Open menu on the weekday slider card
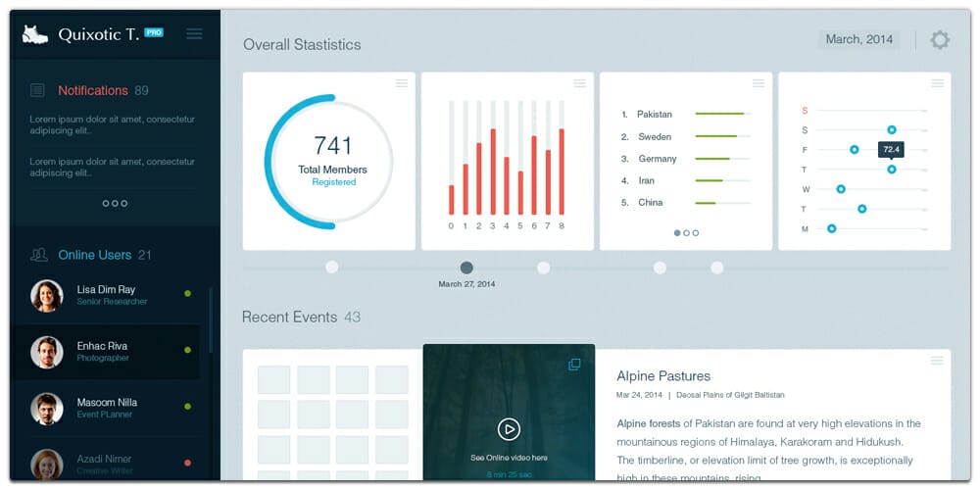This screenshot has width=980, height=490. [x=937, y=83]
